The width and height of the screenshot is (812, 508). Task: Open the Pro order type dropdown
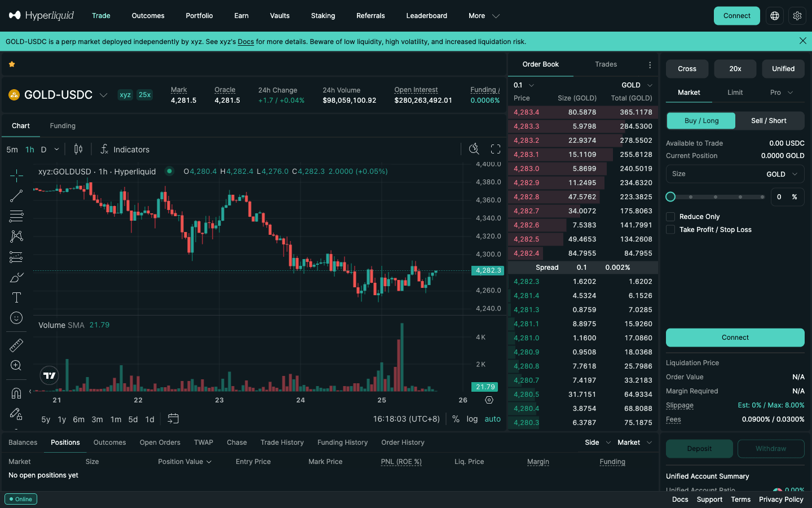click(x=782, y=93)
